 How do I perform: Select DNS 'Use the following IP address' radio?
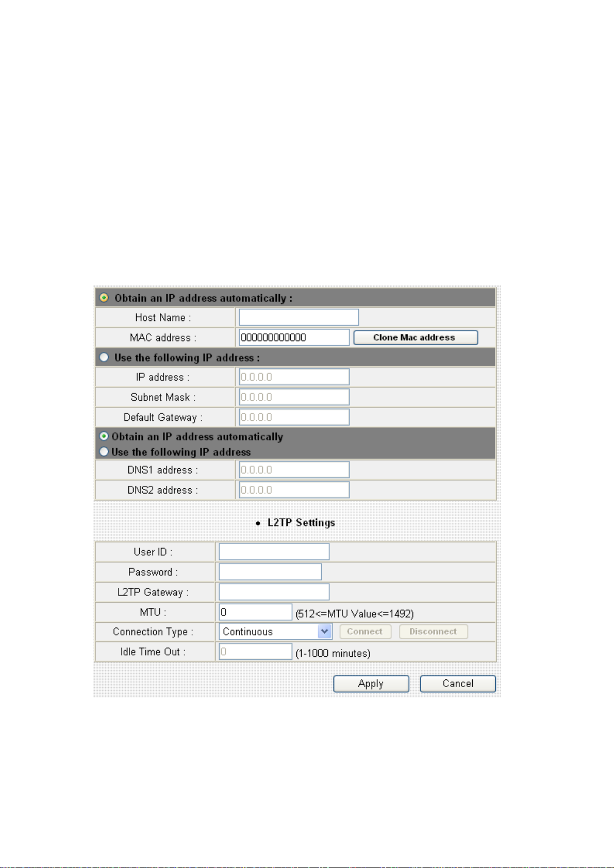104,452
